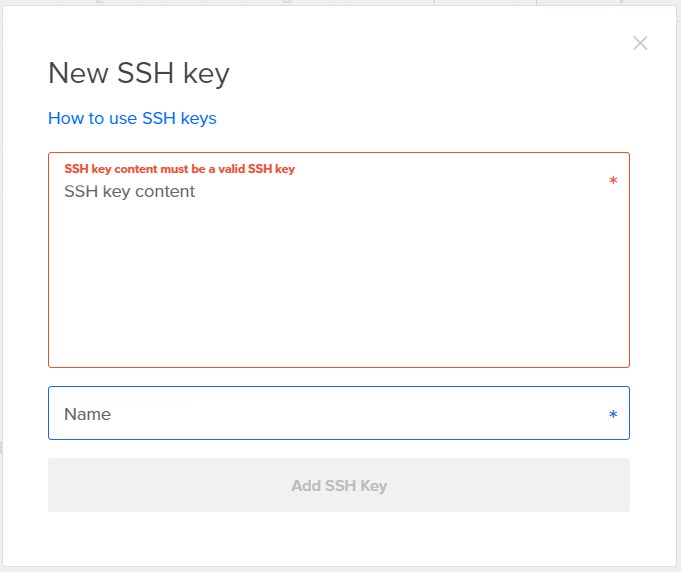Click the empty lower area of SSH key box
Viewport: 681px width, 572px height.
[338, 320]
